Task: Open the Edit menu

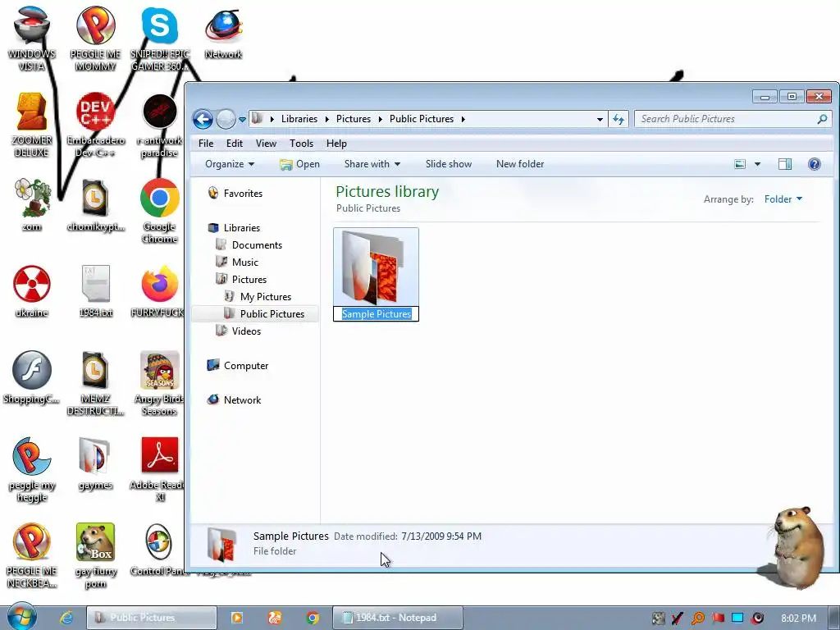Action: [x=234, y=144]
